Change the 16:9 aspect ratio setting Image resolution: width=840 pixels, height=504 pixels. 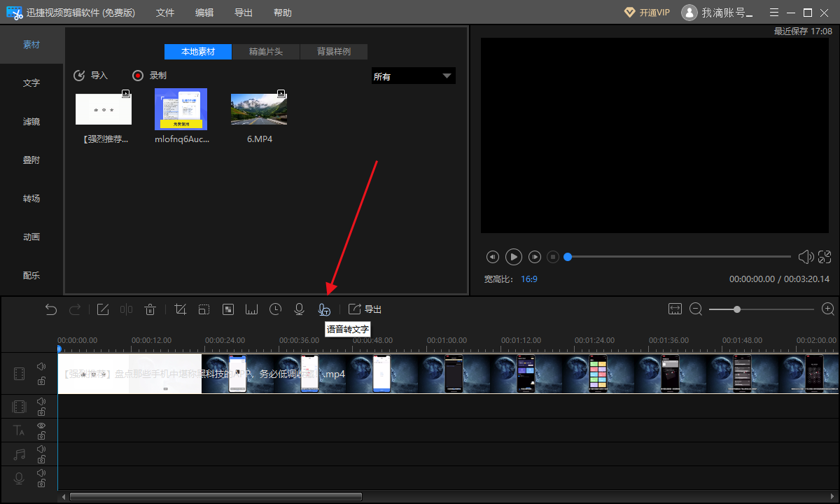coord(529,279)
